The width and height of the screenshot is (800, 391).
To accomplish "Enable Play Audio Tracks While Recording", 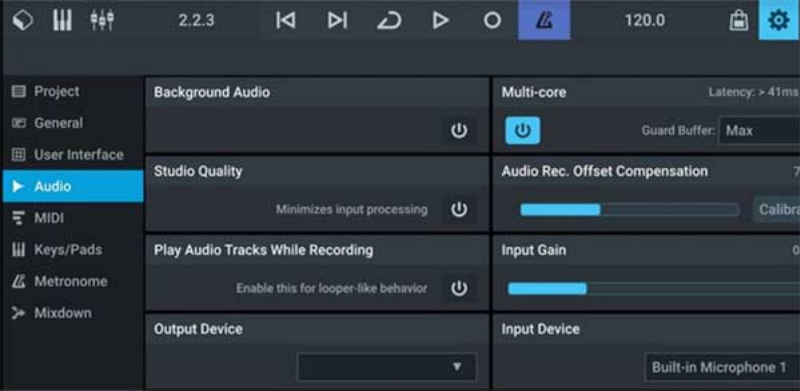I will click(x=459, y=288).
